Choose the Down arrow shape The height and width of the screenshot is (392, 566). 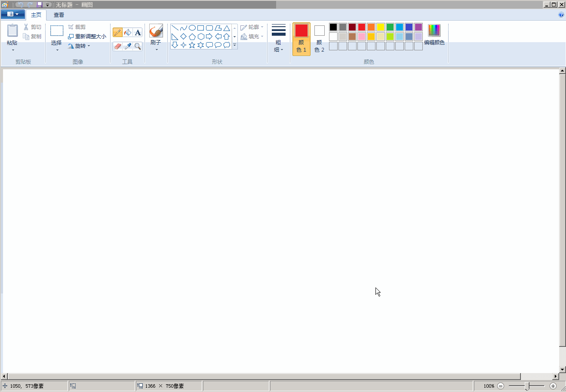175,45
